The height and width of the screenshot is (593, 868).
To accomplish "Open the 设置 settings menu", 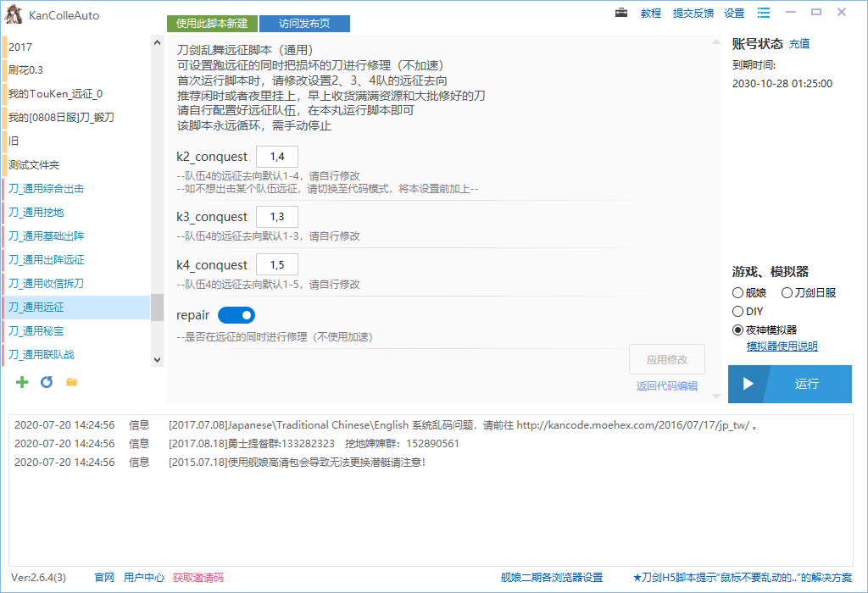I will point(734,13).
